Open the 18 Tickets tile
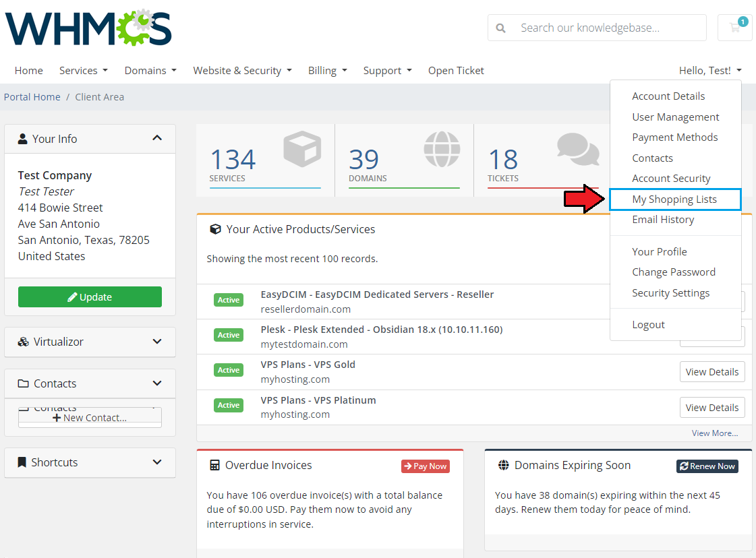 pyautogui.click(x=542, y=161)
